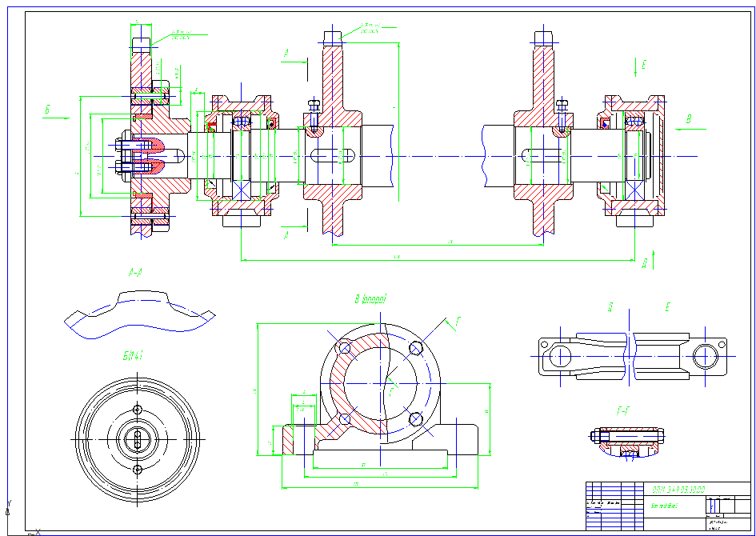Select the top-right bolt hole on bearing housing
Viewport: 756px width, 536px height.
416,348
